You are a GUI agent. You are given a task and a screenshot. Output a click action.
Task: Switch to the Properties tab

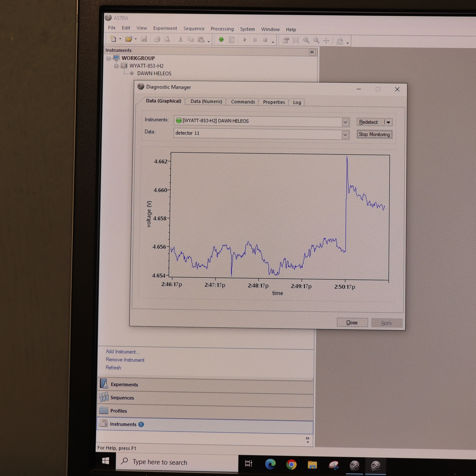click(274, 102)
